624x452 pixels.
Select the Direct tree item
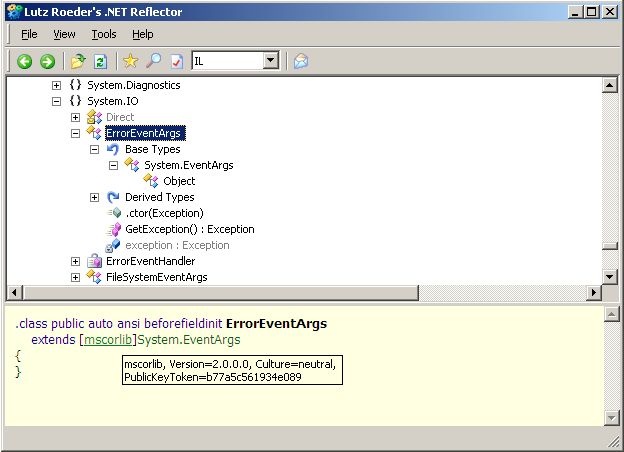click(120, 117)
